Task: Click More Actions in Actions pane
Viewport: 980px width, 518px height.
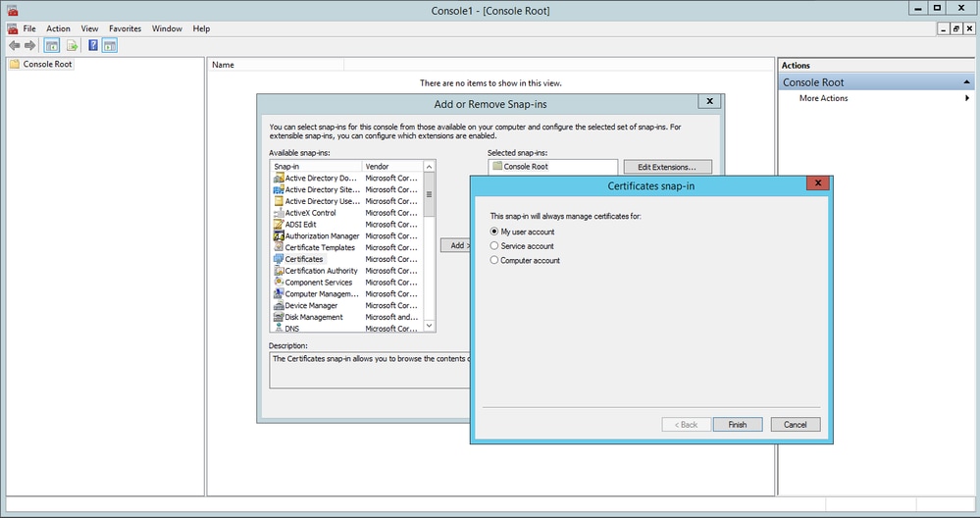Action: (x=824, y=98)
